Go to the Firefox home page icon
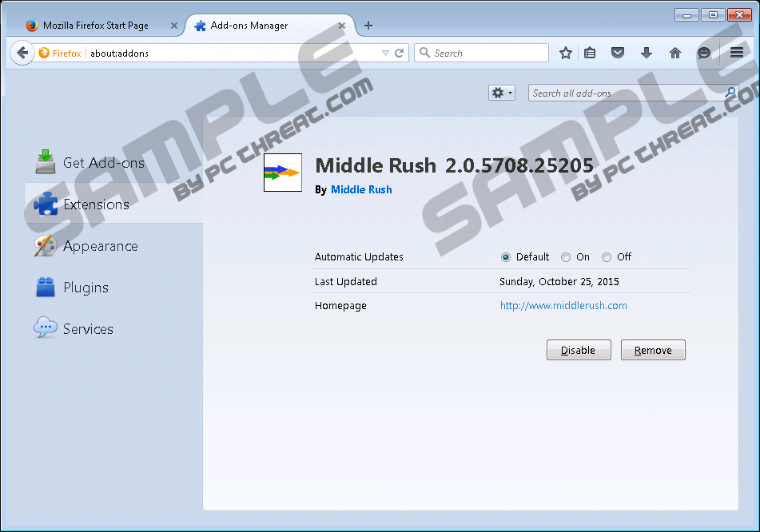Screen dimensions: 760x532 click(675, 54)
